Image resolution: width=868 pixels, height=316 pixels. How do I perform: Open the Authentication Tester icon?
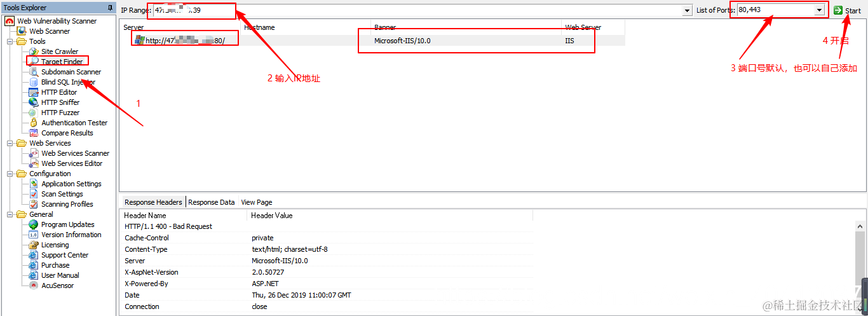click(34, 123)
